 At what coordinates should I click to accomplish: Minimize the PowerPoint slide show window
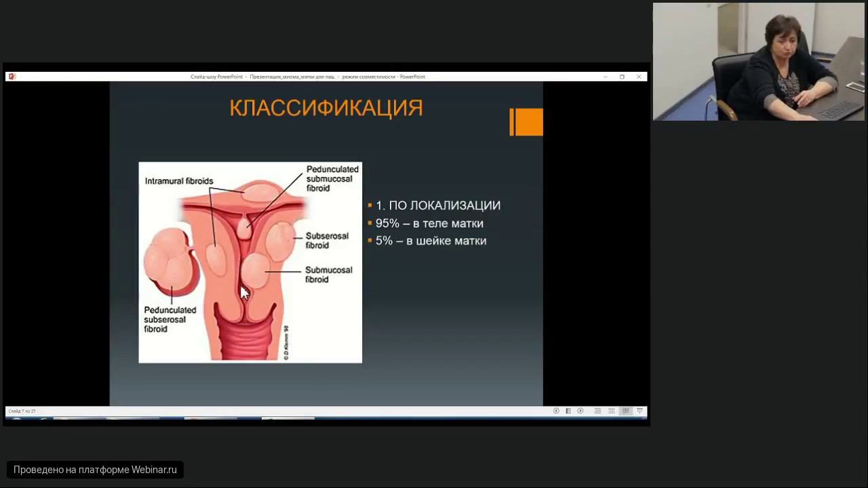606,77
